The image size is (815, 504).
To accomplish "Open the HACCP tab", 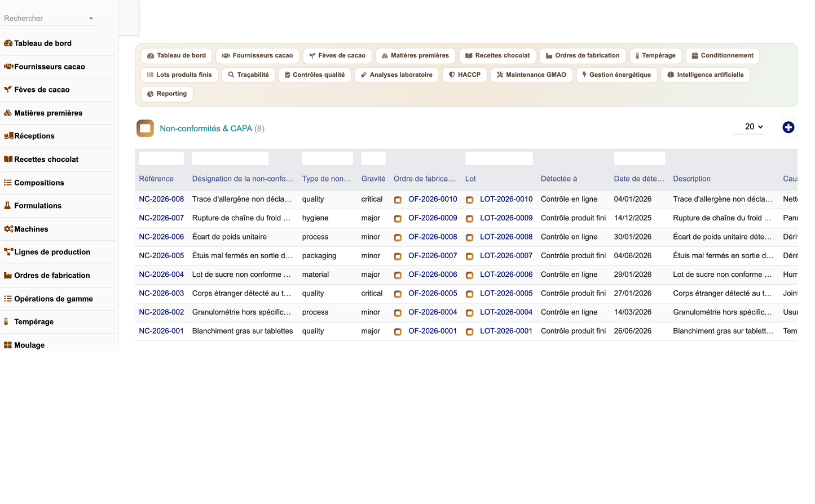I will (x=465, y=75).
